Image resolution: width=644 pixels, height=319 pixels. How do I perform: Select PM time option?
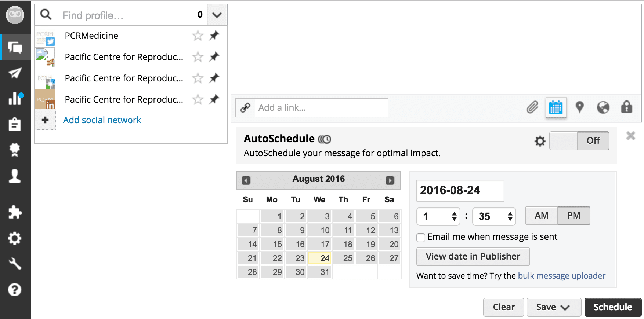pyautogui.click(x=574, y=216)
